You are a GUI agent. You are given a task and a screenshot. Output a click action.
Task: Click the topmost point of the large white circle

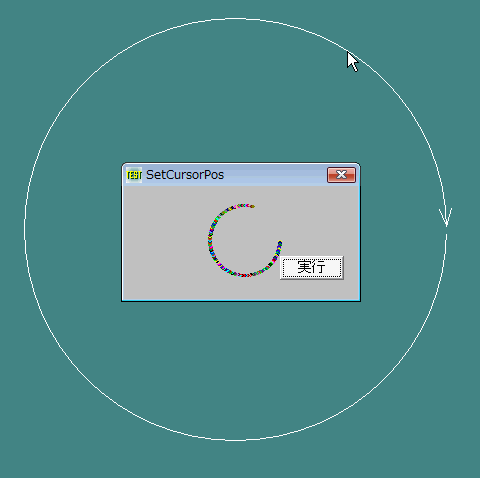(235, 18)
